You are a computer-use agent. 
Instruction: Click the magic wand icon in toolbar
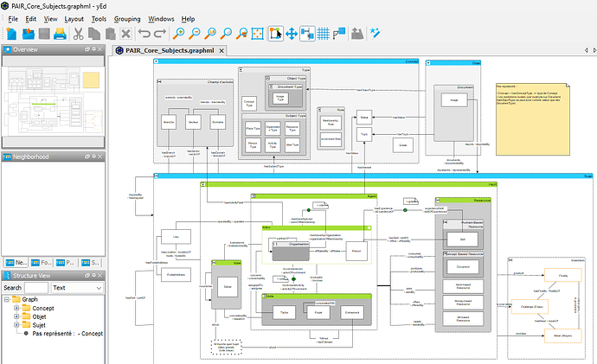(376, 34)
